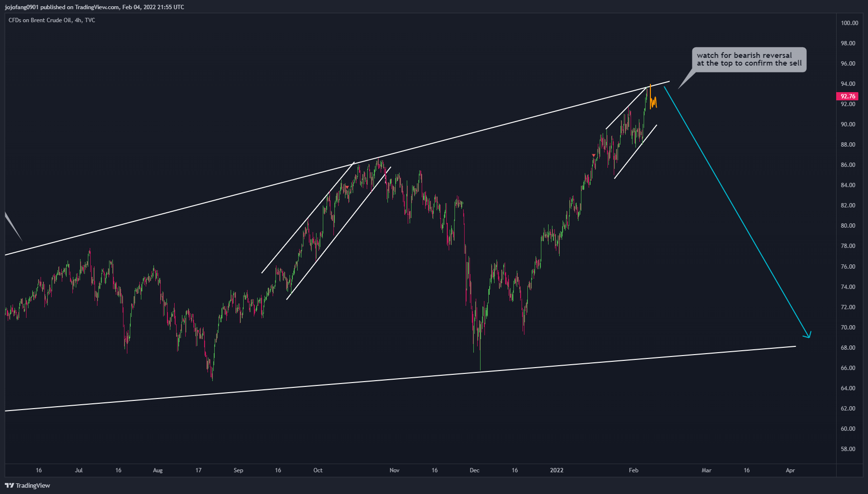
Task: Click the 96.00 price axis label
Action: [848, 64]
